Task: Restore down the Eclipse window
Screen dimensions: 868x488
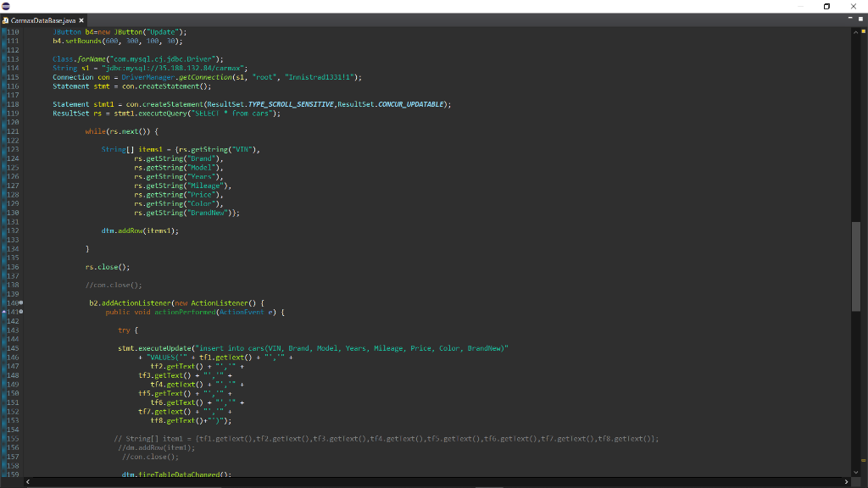Action: point(827,6)
